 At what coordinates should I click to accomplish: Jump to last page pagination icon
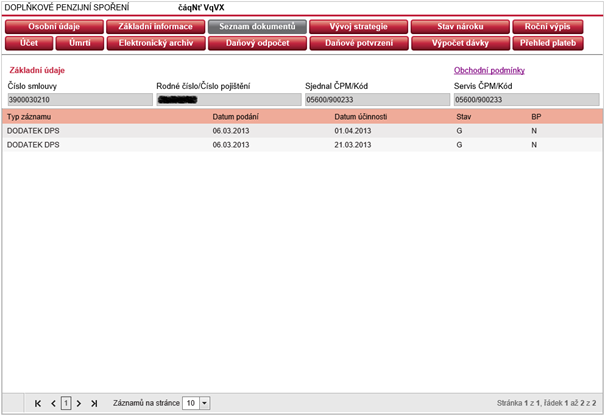click(94, 403)
